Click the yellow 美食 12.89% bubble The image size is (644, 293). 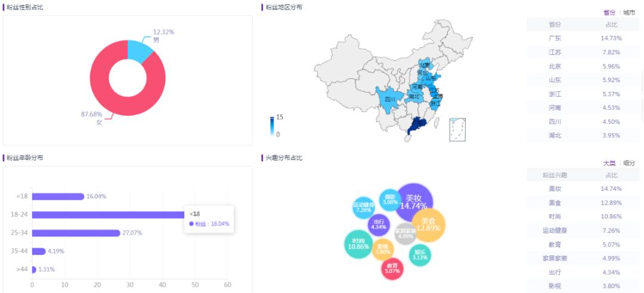[428, 225]
